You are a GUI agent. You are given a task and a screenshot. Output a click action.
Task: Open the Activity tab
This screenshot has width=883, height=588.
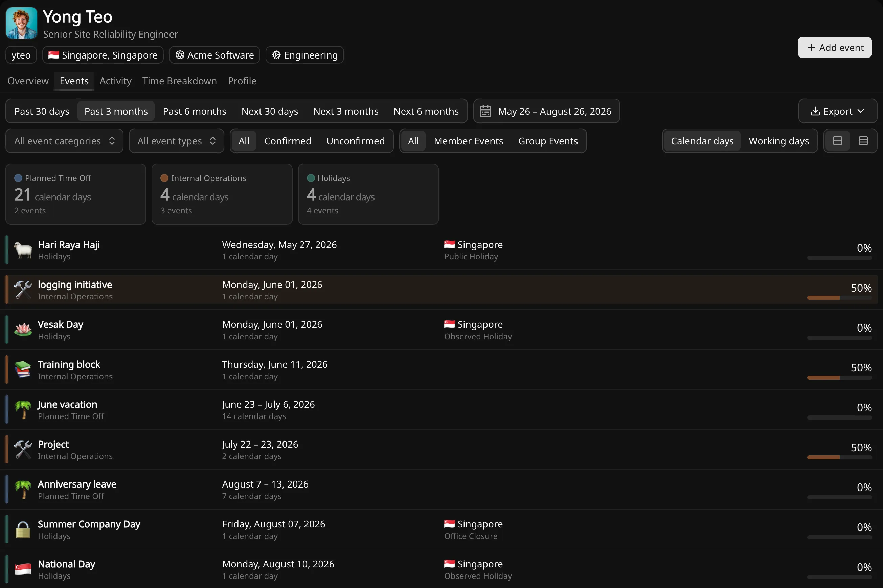(x=115, y=81)
